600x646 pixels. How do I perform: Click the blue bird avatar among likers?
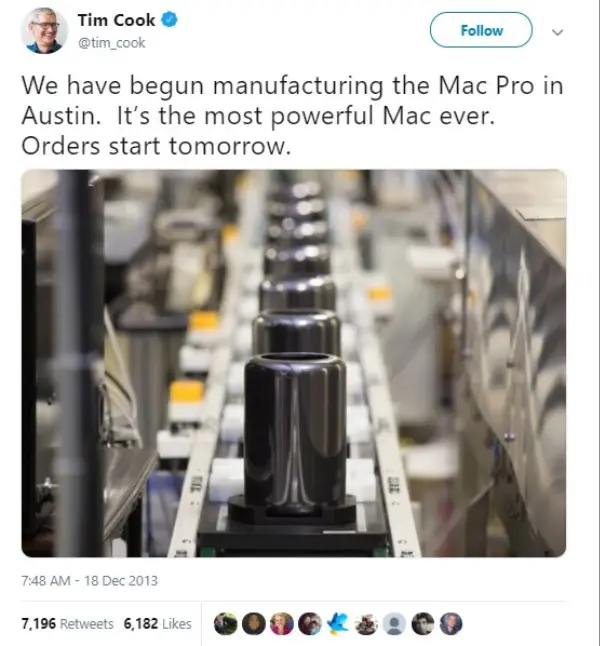(x=338, y=623)
